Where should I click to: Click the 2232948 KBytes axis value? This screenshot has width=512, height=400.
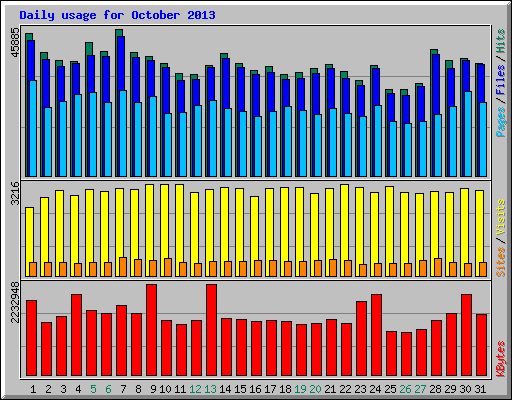tap(15, 303)
